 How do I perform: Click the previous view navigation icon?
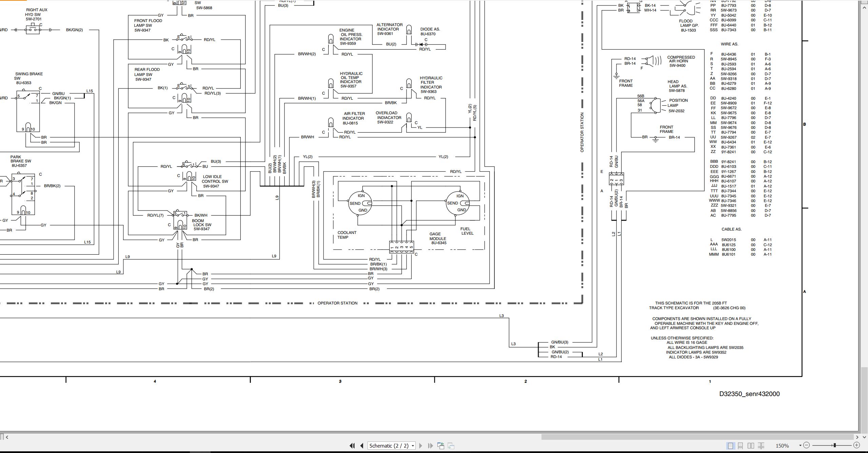(441, 446)
